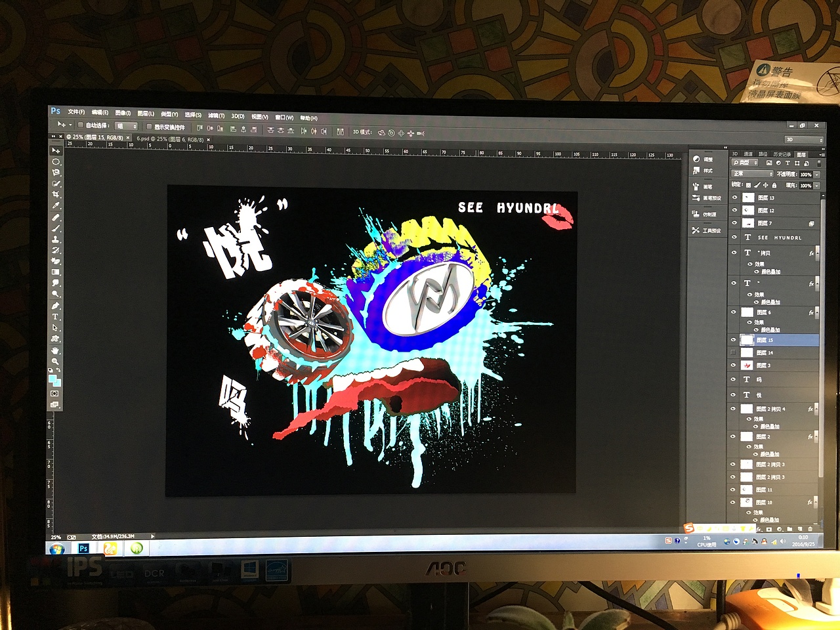840x630 pixels.
Task: Click the lock all layers padlock icon
Action: pos(774,185)
